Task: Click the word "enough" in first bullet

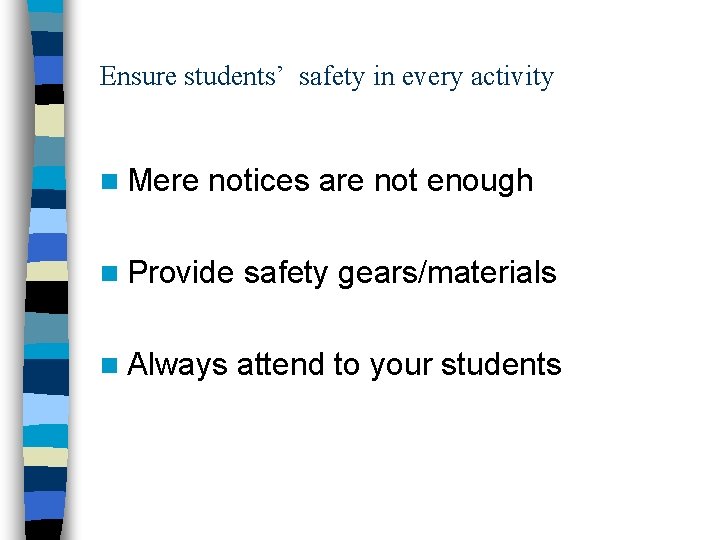Action: 480,181
